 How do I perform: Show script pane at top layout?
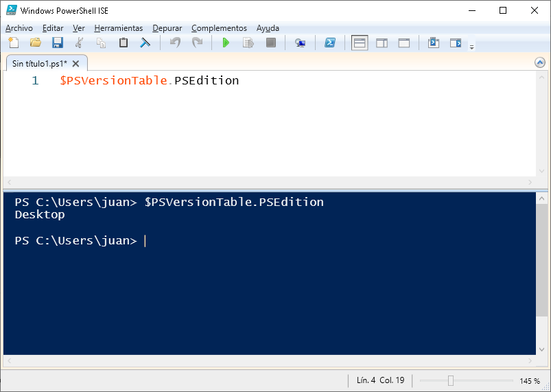click(360, 43)
